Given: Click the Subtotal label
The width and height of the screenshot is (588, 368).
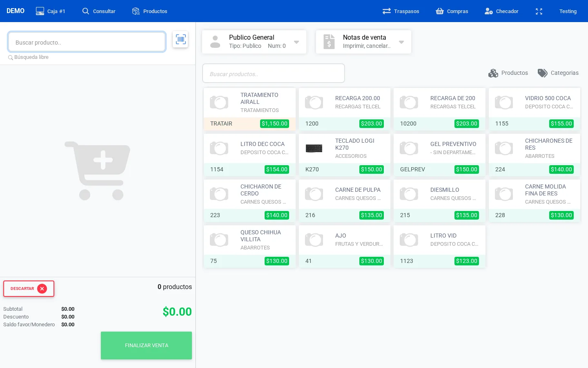Looking at the screenshot, I should [x=13, y=309].
